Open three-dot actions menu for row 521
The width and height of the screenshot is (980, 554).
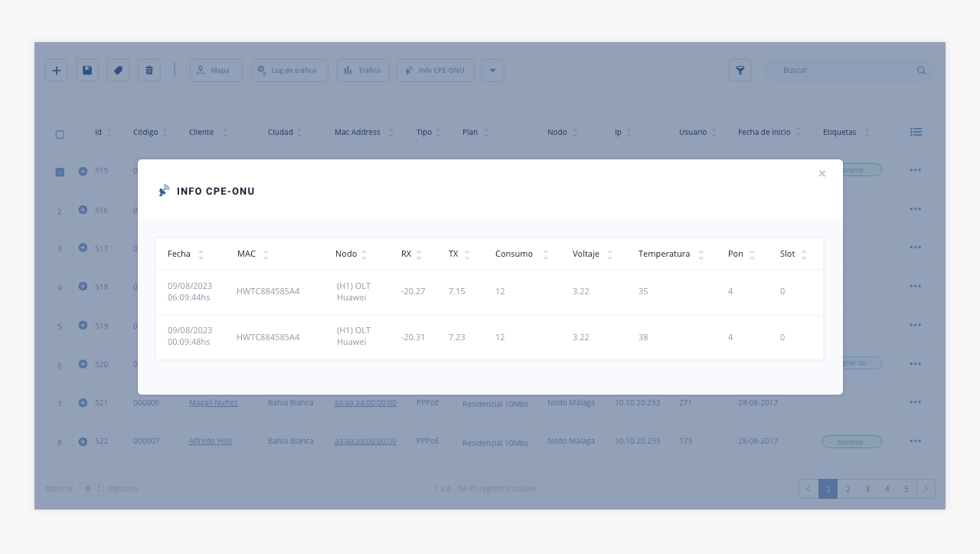[x=915, y=402]
